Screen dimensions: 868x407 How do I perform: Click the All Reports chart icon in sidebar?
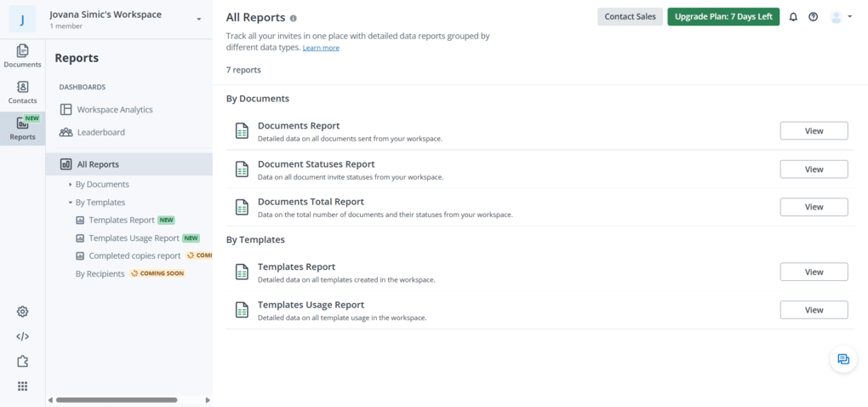point(66,164)
